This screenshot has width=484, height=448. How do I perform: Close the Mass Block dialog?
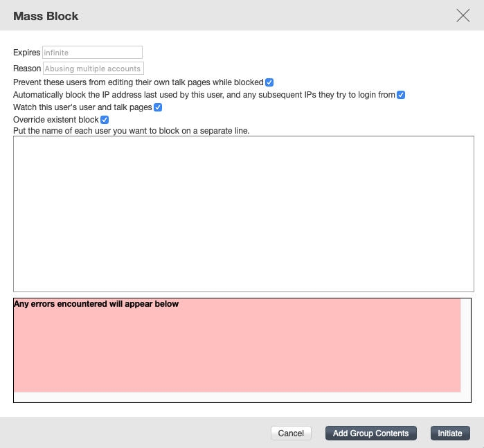click(463, 16)
